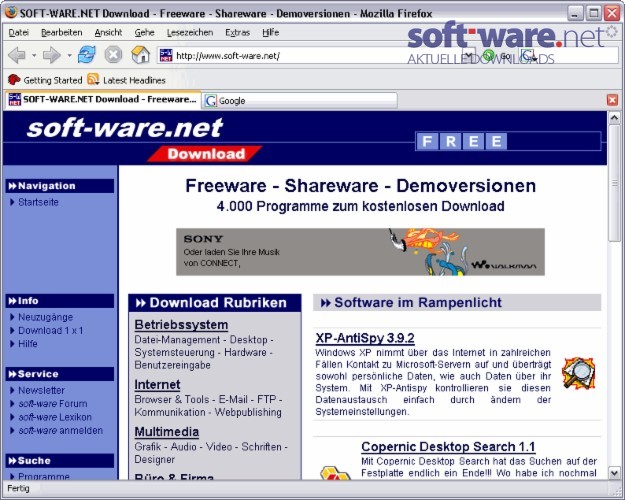Screen dimensions: 625x500
Task: Go to the Home page icon
Action: point(140,55)
